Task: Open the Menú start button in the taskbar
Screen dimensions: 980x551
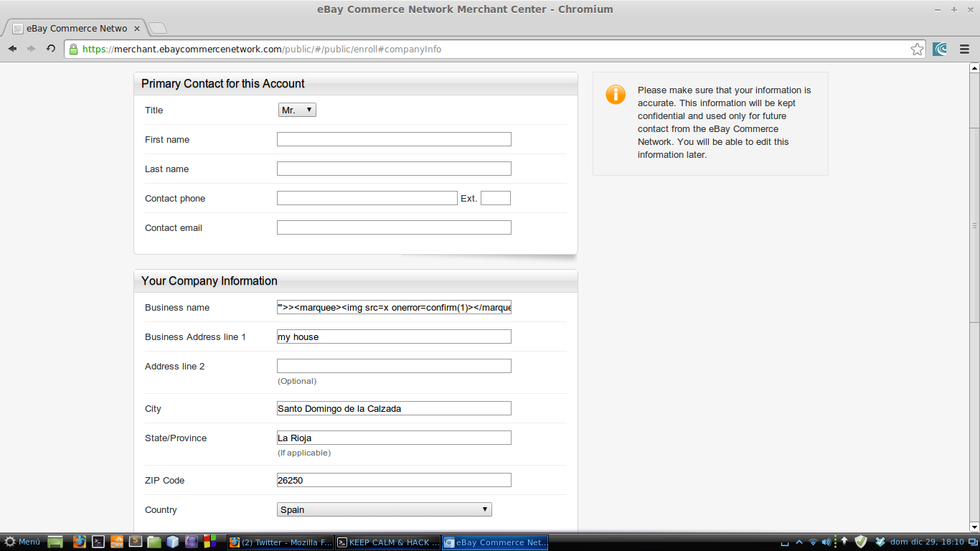Action: click(22, 542)
